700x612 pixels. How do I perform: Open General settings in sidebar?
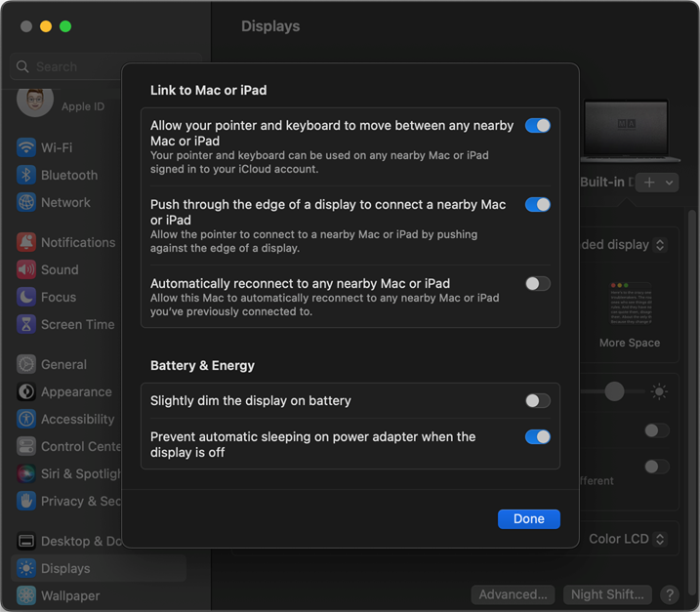(x=63, y=364)
